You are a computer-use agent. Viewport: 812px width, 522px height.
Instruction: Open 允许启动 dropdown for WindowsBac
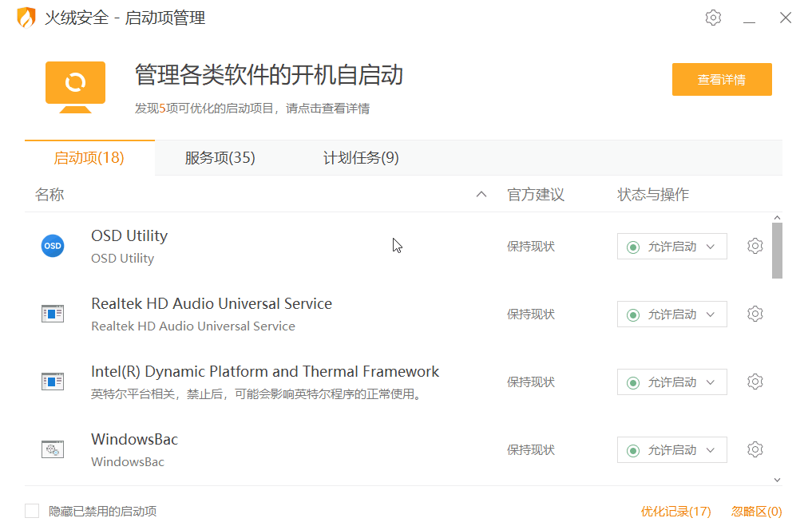pos(671,450)
